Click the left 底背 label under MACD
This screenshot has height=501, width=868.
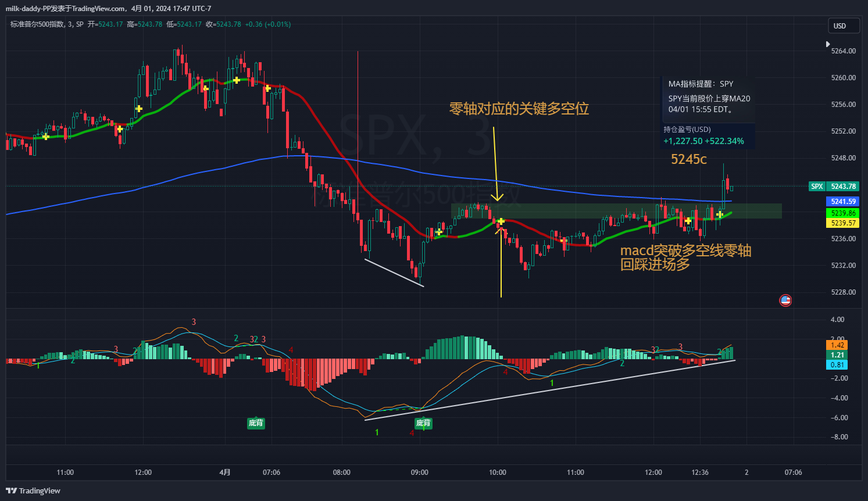[256, 423]
